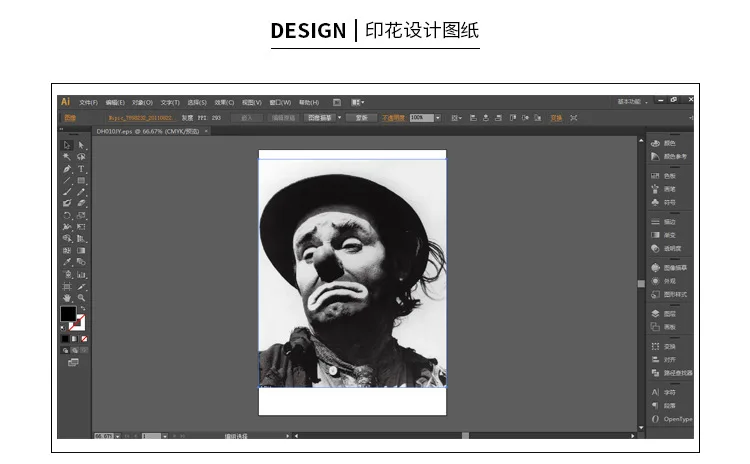Select the Type tool
Screen dimensions: 750x464
click(x=81, y=169)
